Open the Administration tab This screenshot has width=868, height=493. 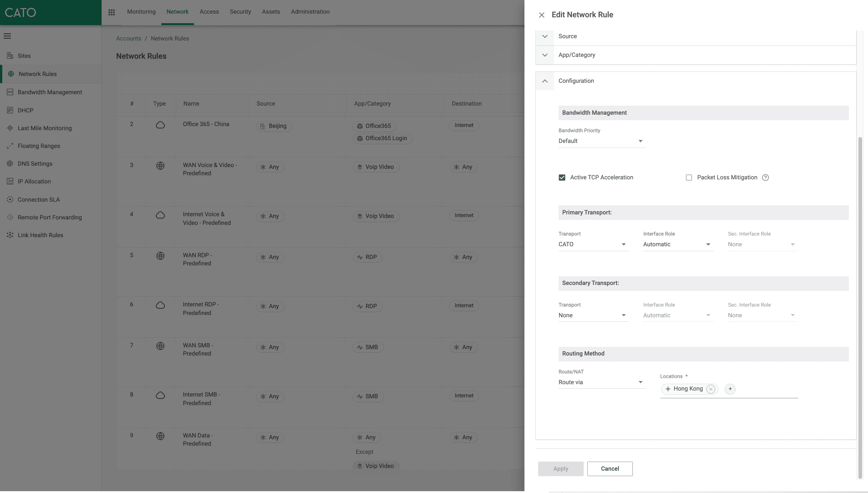click(310, 12)
